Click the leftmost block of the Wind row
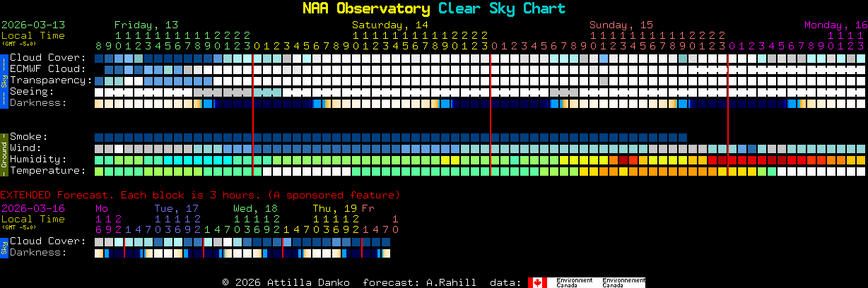The image size is (868, 288). click(99, 148)
